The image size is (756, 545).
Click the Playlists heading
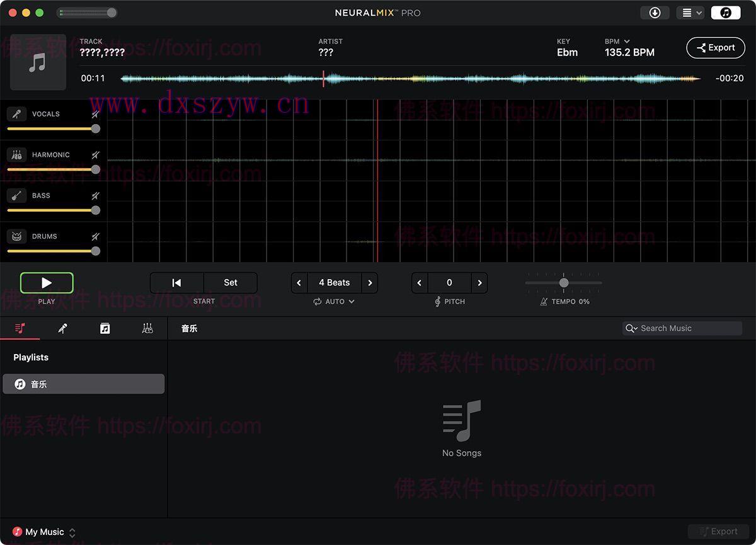31,357
